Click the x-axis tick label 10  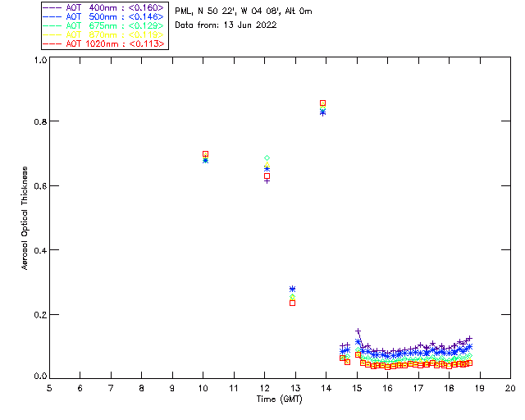coord(203,388)
